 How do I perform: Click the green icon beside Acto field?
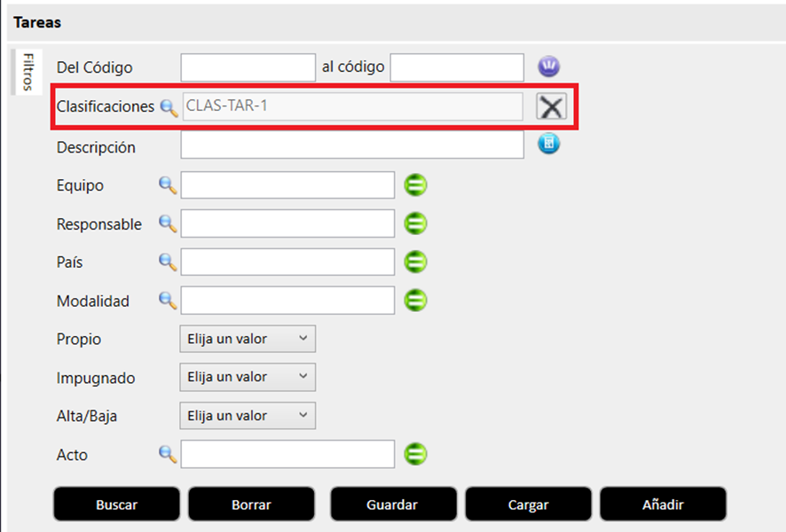click(x=416, y=455)
